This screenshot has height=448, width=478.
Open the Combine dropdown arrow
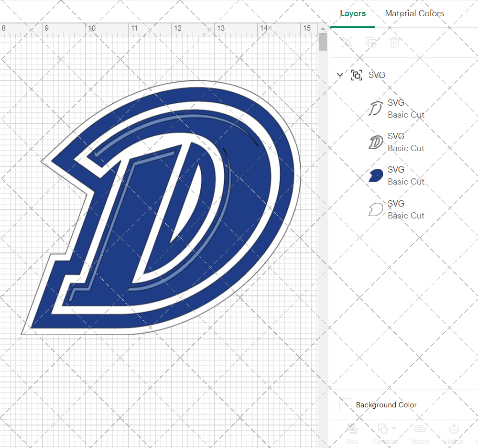[x=394, y=429]
